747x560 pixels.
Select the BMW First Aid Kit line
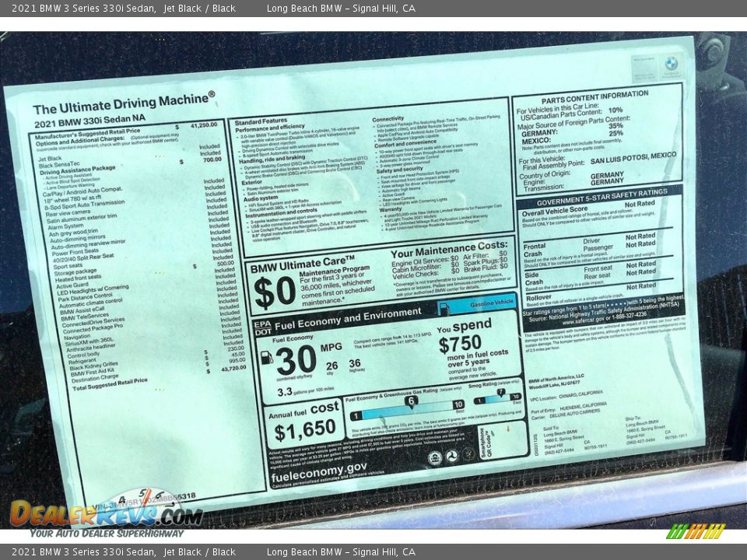(93, 373)
